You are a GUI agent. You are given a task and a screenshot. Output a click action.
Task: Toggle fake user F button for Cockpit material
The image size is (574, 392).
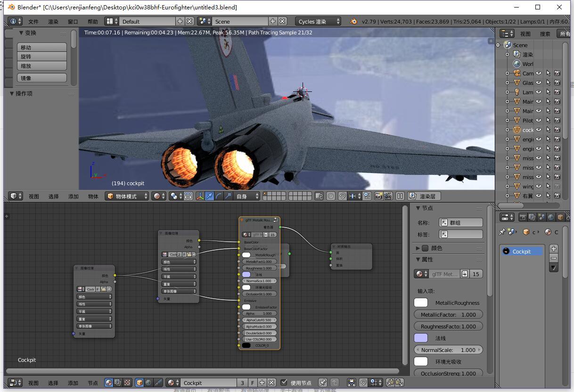point(253,383)
